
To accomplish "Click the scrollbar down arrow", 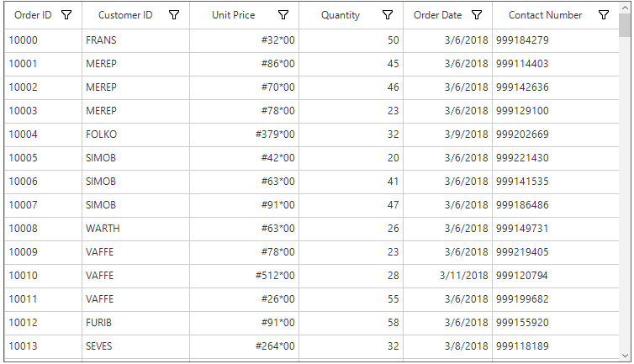I will click(625, 356).
